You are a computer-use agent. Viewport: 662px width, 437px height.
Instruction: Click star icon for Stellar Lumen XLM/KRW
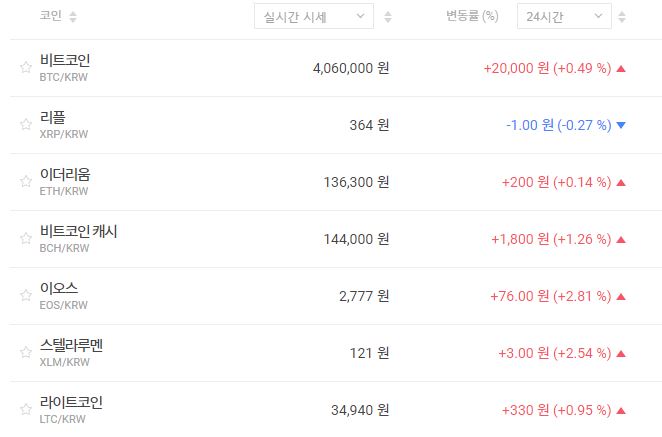26,353
